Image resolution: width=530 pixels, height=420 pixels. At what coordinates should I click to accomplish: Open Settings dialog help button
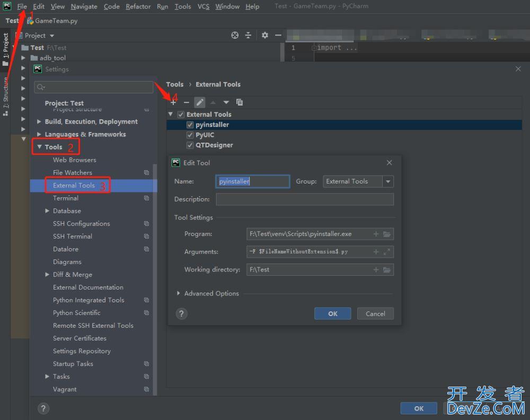pyautogui.click(x=43, y=408)
